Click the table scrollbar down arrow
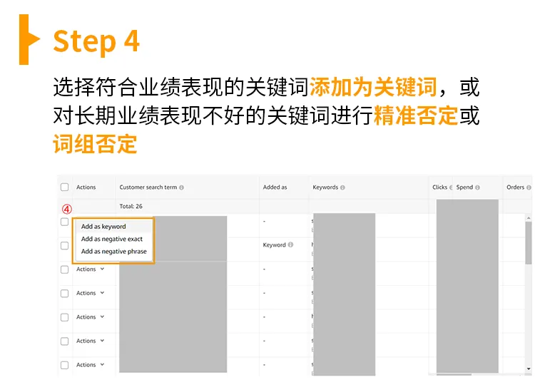The width and height of the screenshot is (535, 392). click(529, 368)
